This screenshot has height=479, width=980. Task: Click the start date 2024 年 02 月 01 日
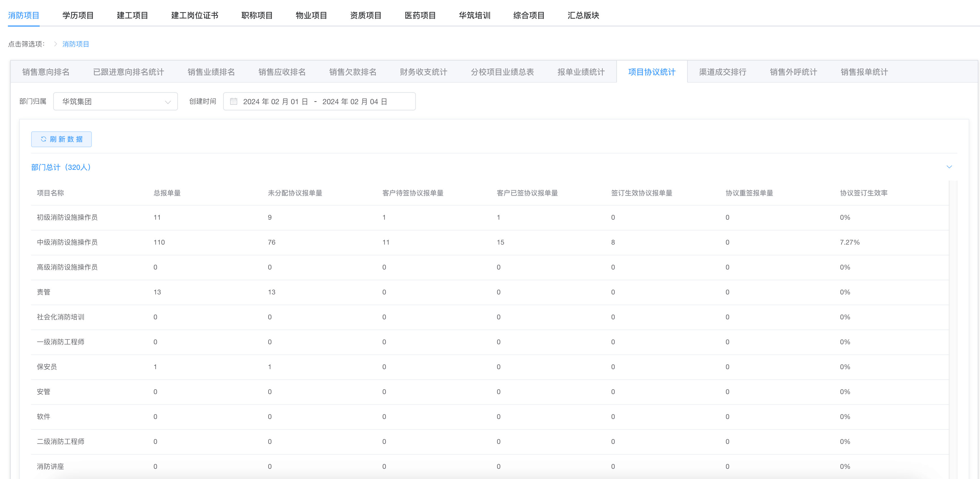pos(275,102)
